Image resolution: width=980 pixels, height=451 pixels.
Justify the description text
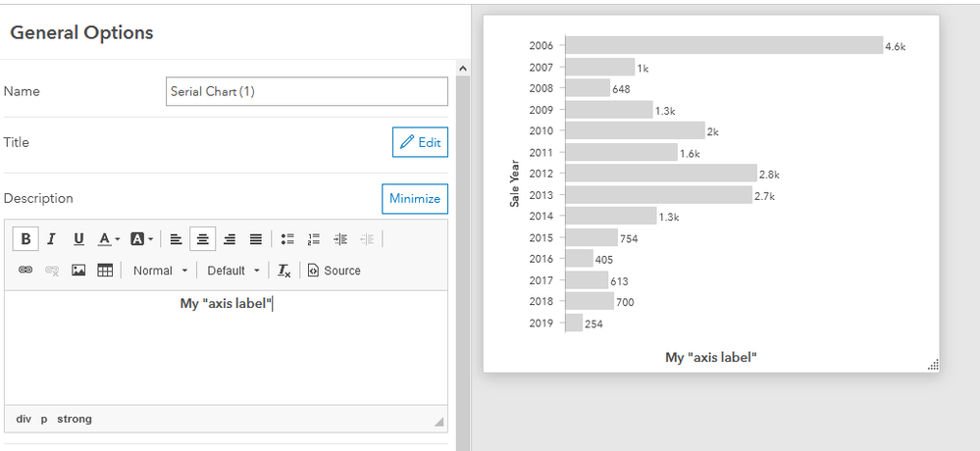[x=255, y=238]
